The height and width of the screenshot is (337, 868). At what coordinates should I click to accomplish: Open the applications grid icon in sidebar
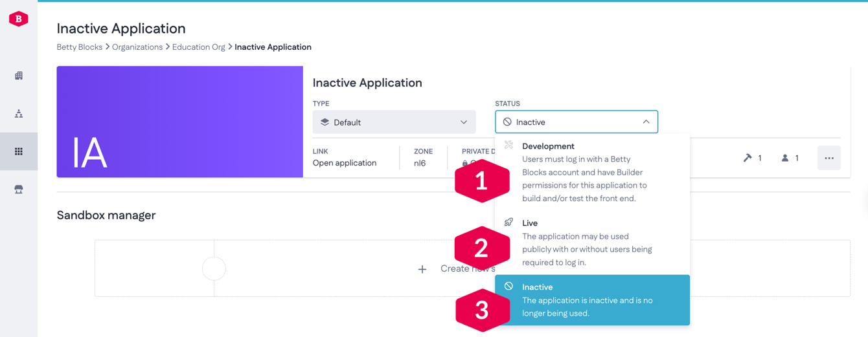(19, 151)
